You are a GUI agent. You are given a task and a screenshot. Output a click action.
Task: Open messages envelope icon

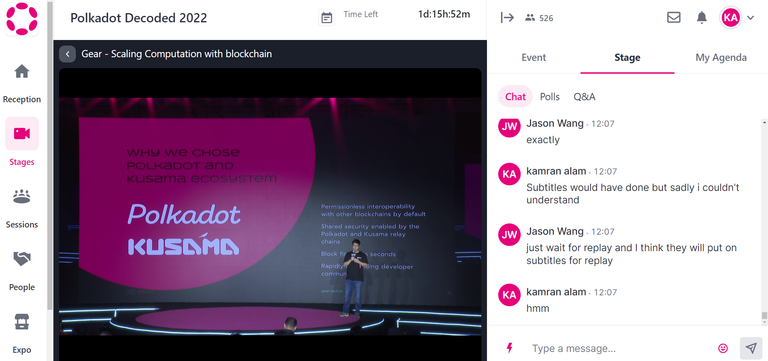(x=674, y=18)
